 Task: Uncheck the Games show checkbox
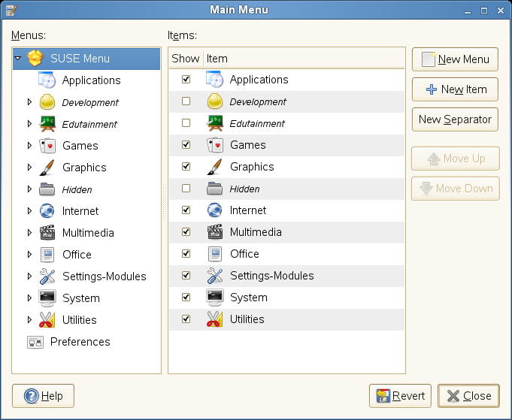186,145
